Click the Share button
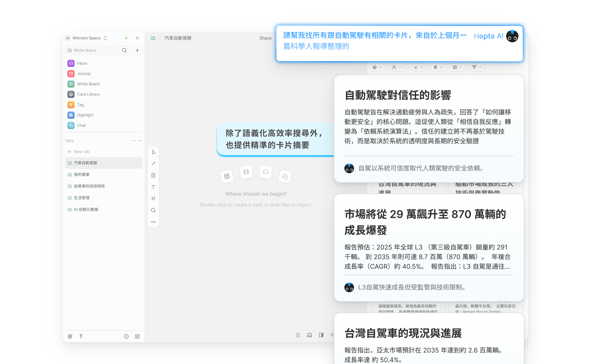The width and height of the screenshot is (591, 364). point(265,38)
